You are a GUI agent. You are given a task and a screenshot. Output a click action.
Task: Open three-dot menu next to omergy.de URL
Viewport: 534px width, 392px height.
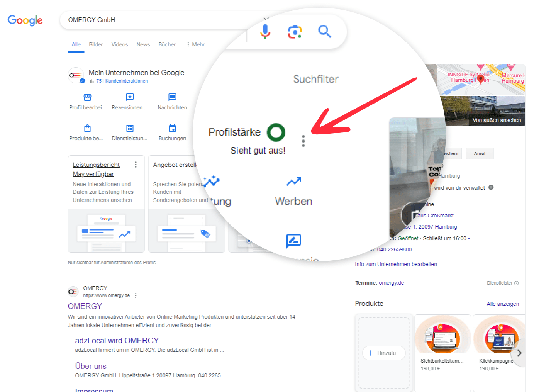136,295
